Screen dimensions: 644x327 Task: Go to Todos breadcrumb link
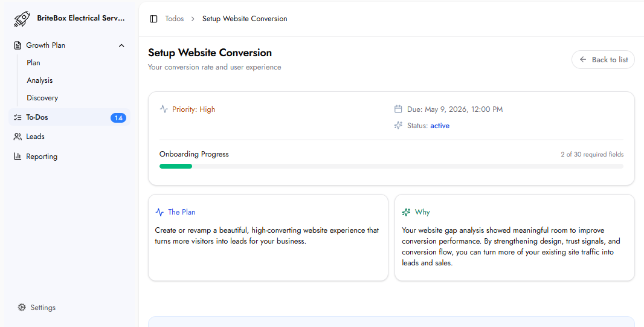point(175,19)
